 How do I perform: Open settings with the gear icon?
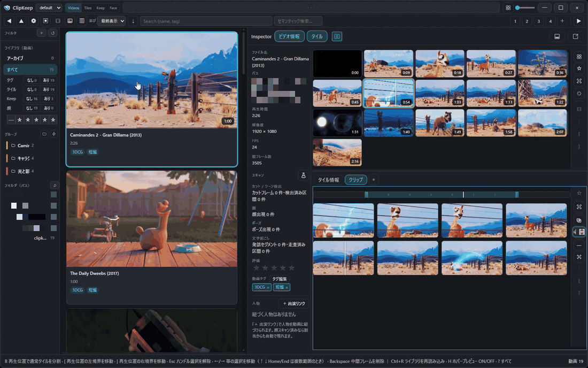(33, 21)
